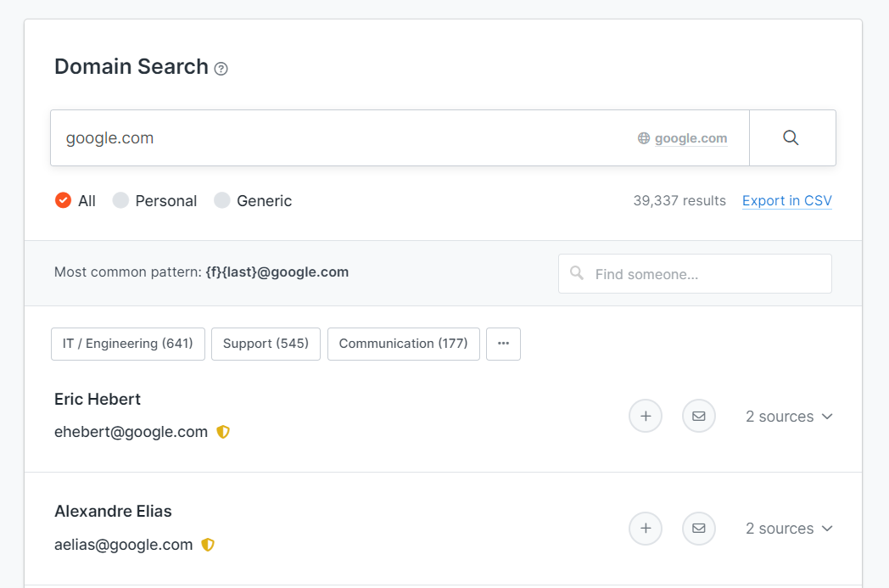Click the Eric Hebert name
Image resolution: width=889 pixels, height=588 pixels.
[98, 399]
